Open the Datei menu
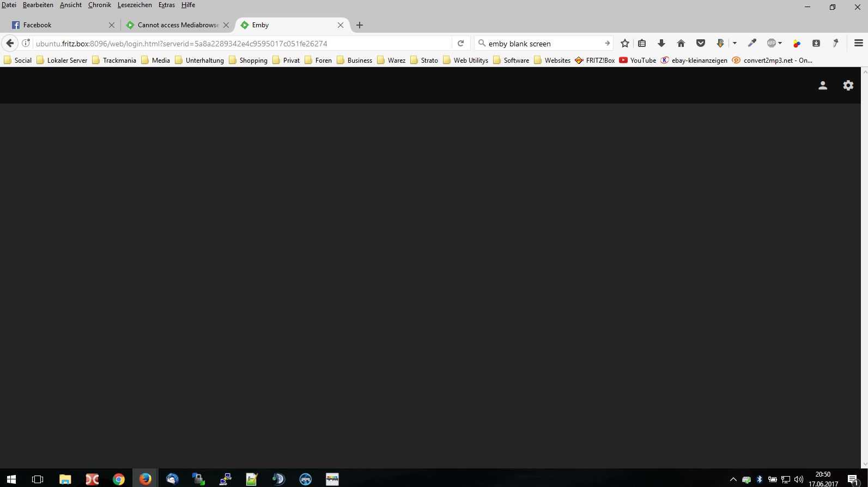868x487 pixels. click(9, 5)
